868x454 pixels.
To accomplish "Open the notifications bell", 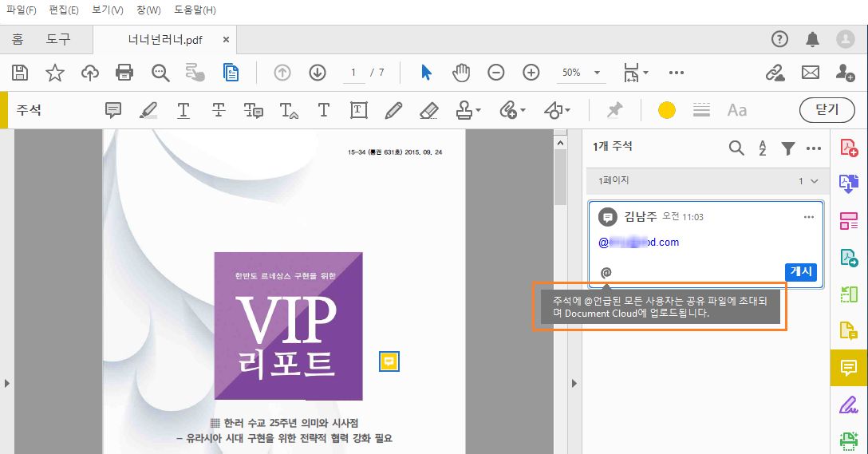I will click(x=813, y=39).
